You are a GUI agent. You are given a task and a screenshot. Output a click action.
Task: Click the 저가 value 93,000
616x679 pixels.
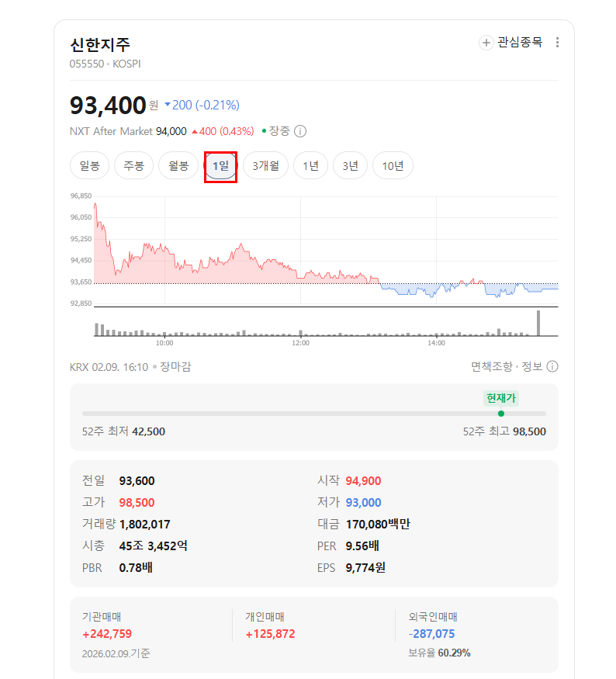point(363,503)
